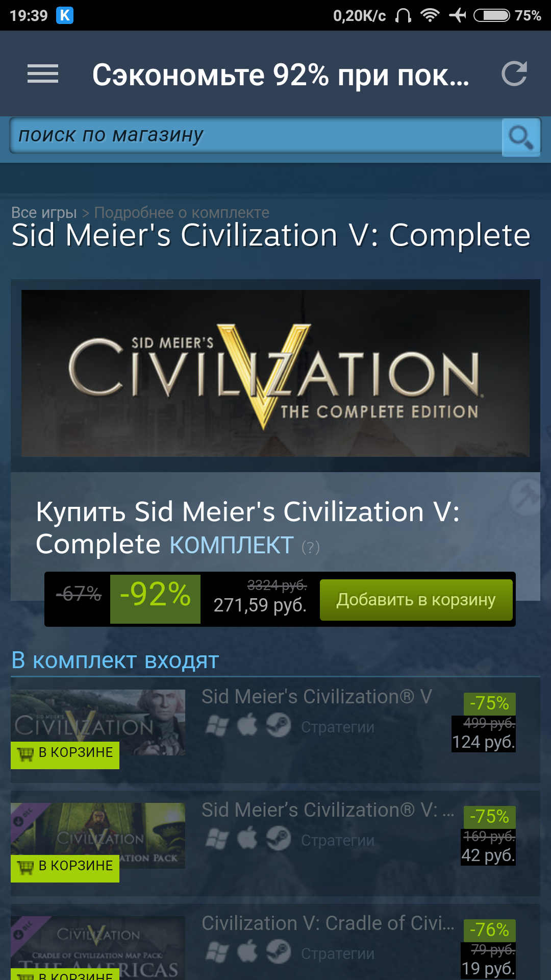Viewport: 551px width, 980px height.
Task: Tap the refresh page icon
Action: coord(514,74)
